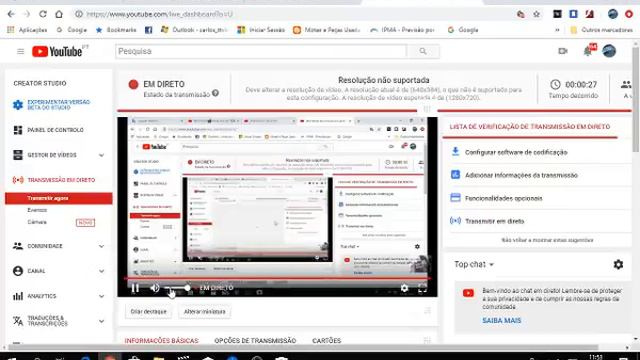Click the browser address bar
Screen dimensions: 640x360
pos(294,14)
